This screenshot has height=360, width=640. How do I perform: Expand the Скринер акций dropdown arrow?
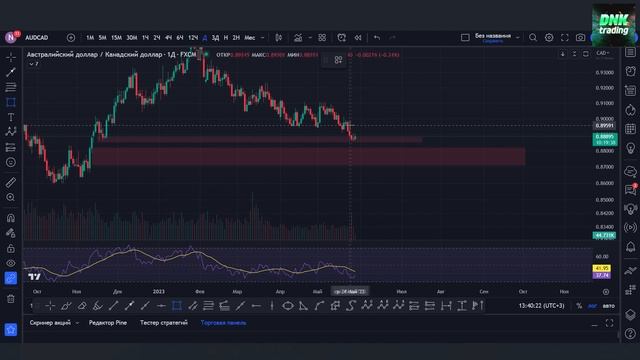coord(77,323)
